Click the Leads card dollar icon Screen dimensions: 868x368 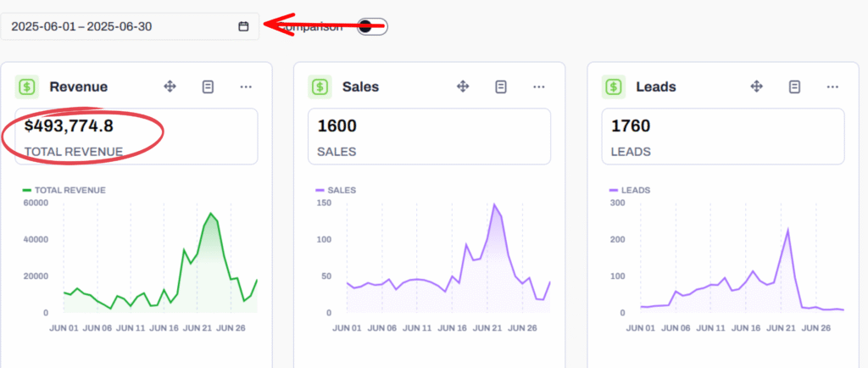[614, 86]
